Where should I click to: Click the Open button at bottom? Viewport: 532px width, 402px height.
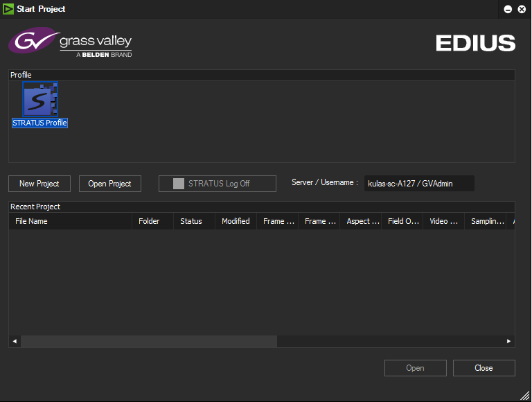(x=416, y=368)
